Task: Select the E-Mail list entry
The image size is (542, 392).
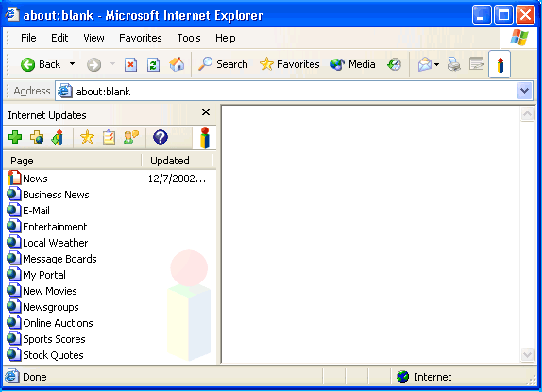Action: tap(36, 211)
